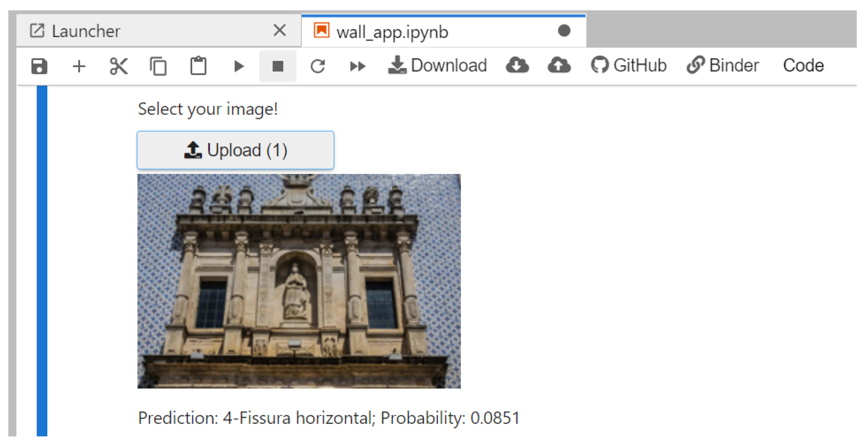Copy the selected cell
The height and width of the screenshot is (447, 868).
[158, 66]
